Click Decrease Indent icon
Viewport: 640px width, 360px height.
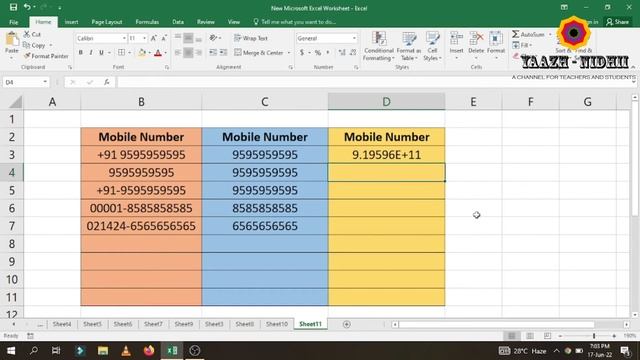pyautogui.click(x=213, y=53)
